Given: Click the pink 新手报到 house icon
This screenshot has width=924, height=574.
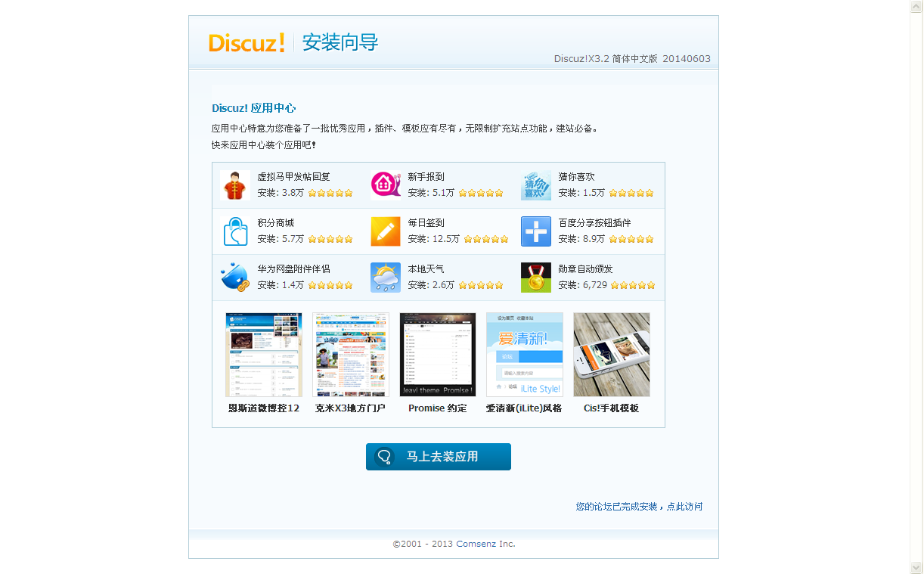Looking at the screenshot, I should pos(385,185).
